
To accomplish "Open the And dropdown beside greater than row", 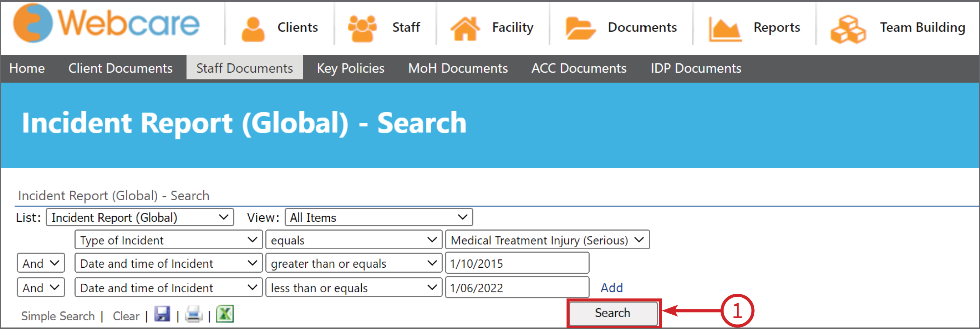I will pos(41,263).
